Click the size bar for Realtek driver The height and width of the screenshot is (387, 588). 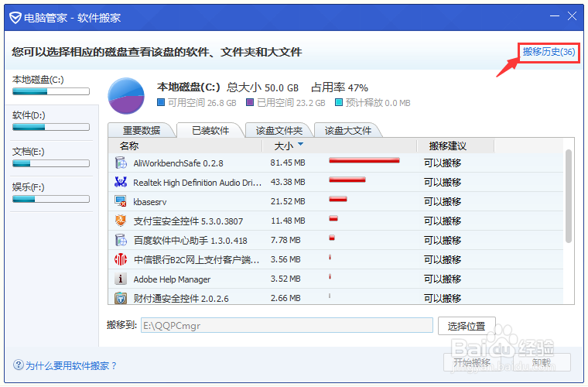pos(347,180)
